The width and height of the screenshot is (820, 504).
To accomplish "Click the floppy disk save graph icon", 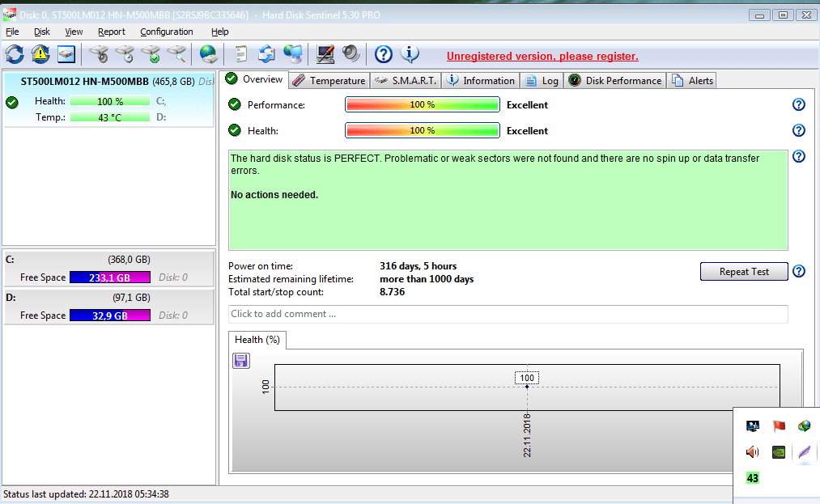I will click(241, 360).
